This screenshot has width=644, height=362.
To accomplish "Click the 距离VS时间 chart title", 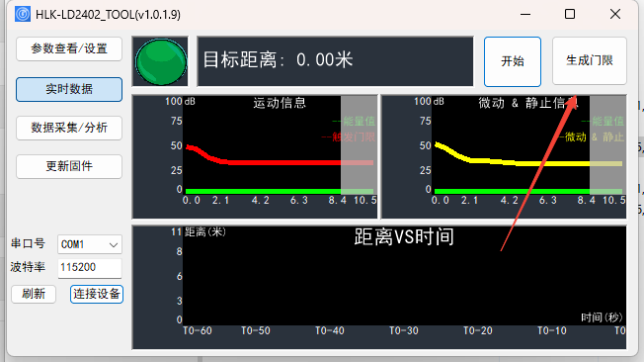I will point(404,237).
